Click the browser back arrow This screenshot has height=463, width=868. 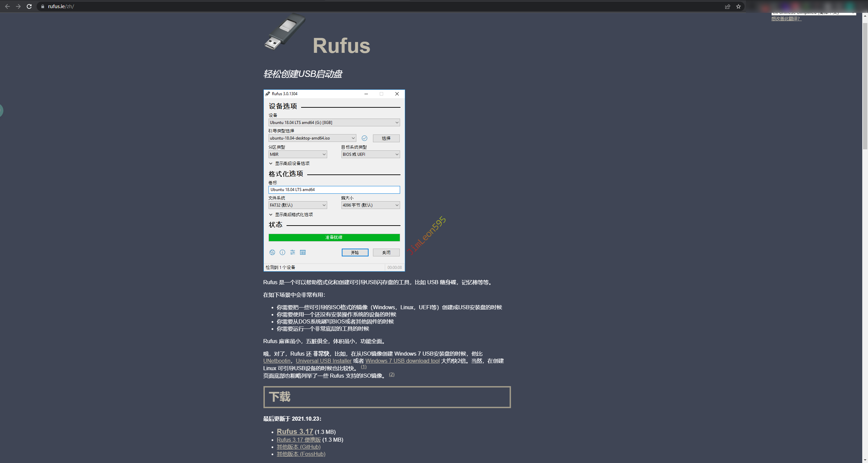point(7,6)
